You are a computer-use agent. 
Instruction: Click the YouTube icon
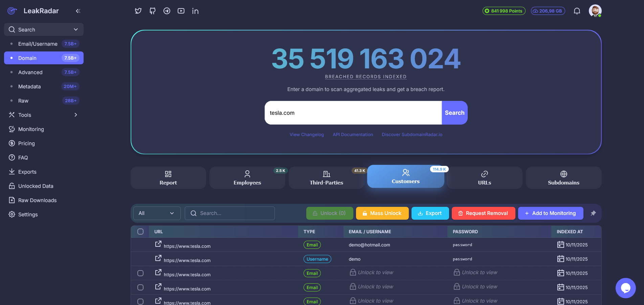181,11
